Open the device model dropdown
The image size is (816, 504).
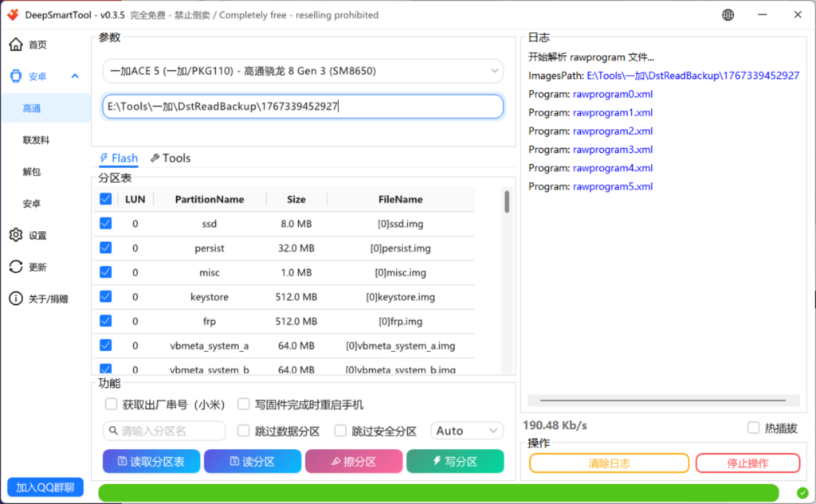click(303, 71)
